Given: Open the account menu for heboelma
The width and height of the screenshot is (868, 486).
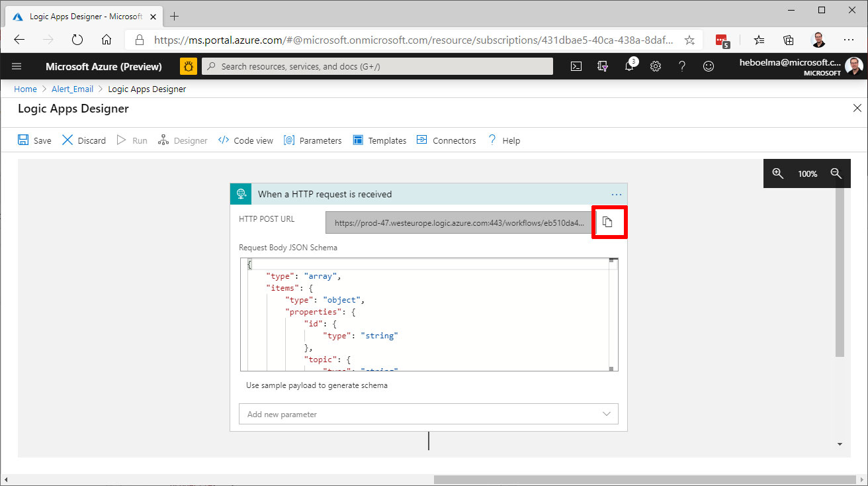Looking at the screenshot, I should point(801,66).
